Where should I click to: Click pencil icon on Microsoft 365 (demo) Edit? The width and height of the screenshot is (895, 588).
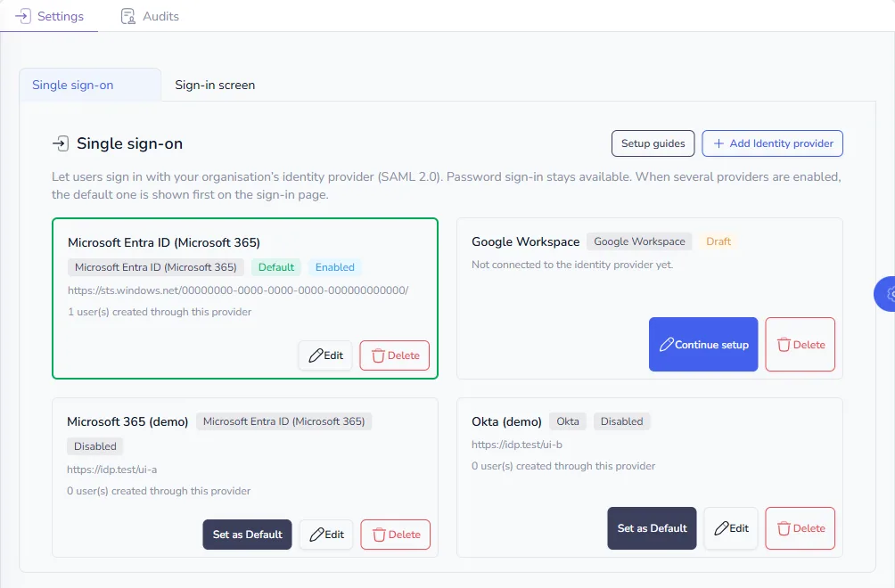tap(316, 535)
